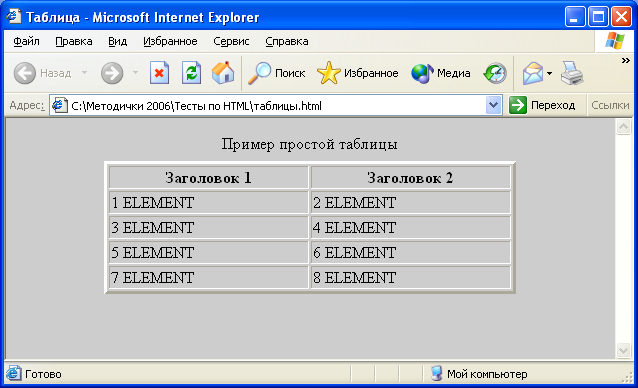Screen dimensions: 638x388
Task: Click the Заголовок 1 header cell
Action: 208,177
